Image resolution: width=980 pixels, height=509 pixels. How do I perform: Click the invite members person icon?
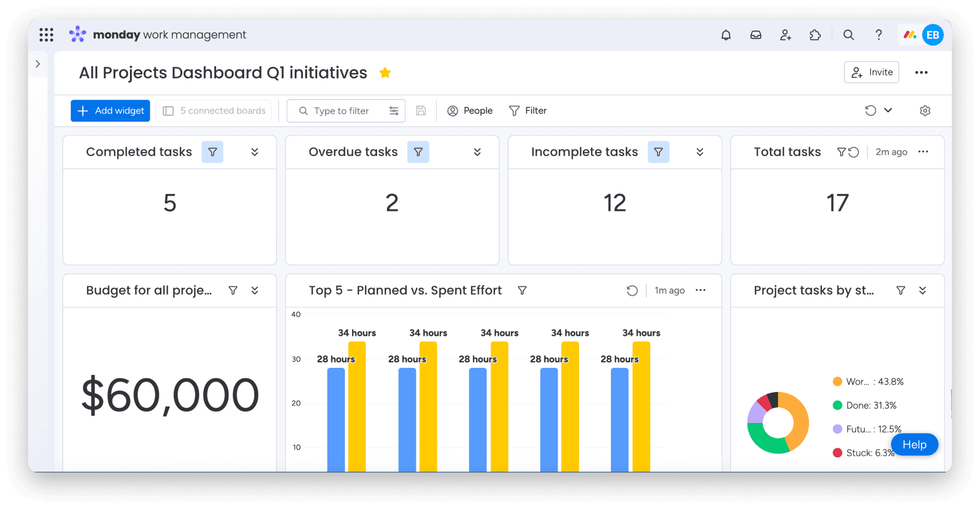tap(785, 34)
